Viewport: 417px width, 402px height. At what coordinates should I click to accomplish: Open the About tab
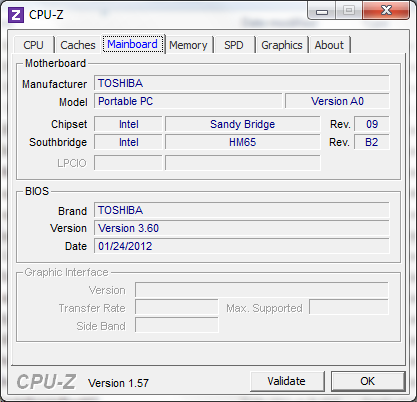click(x=329, y=45)
